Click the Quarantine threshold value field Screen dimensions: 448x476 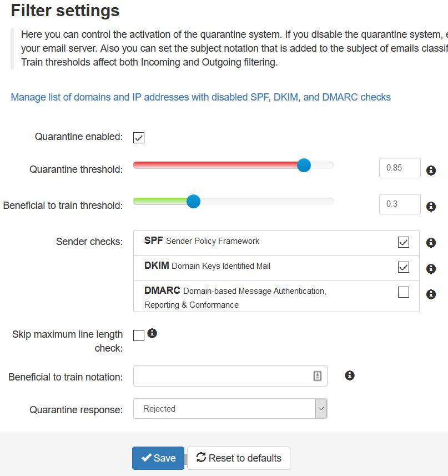click(400, 168)
